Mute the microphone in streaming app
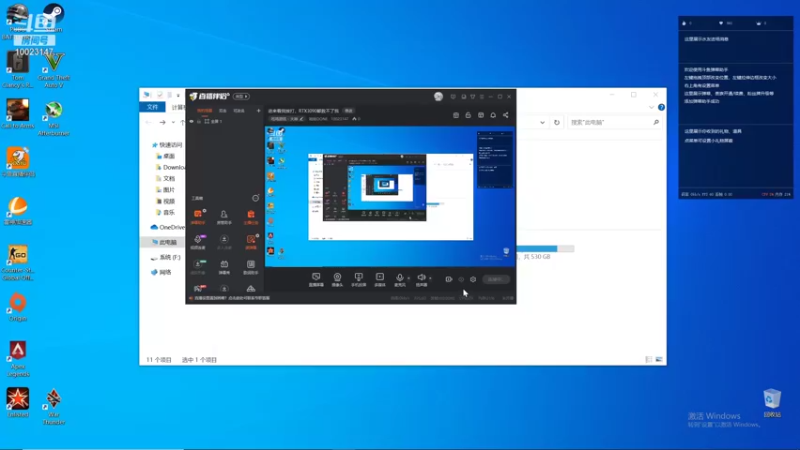Viewport: 800px width, 450px height. 400,278
